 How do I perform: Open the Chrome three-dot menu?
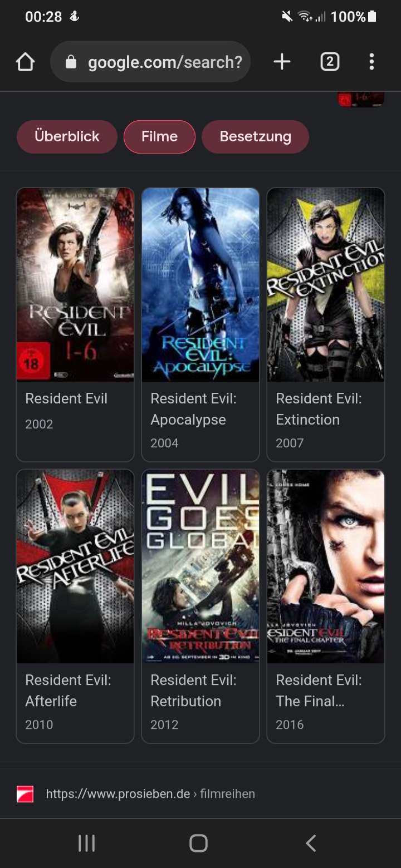(x=371, y=62)
